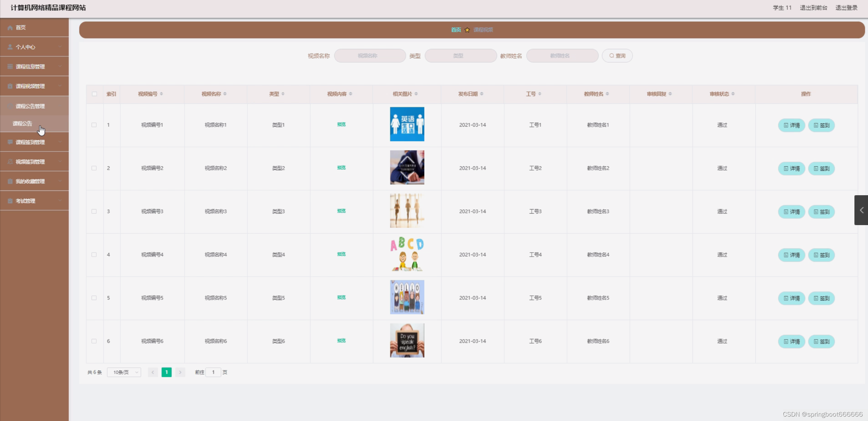Click the sort icon on 审核状态 column

click(x=733, y=94)
